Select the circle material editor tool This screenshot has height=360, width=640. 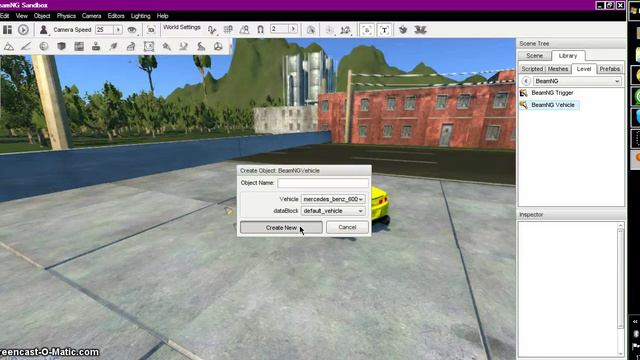(x=44, y=47)
